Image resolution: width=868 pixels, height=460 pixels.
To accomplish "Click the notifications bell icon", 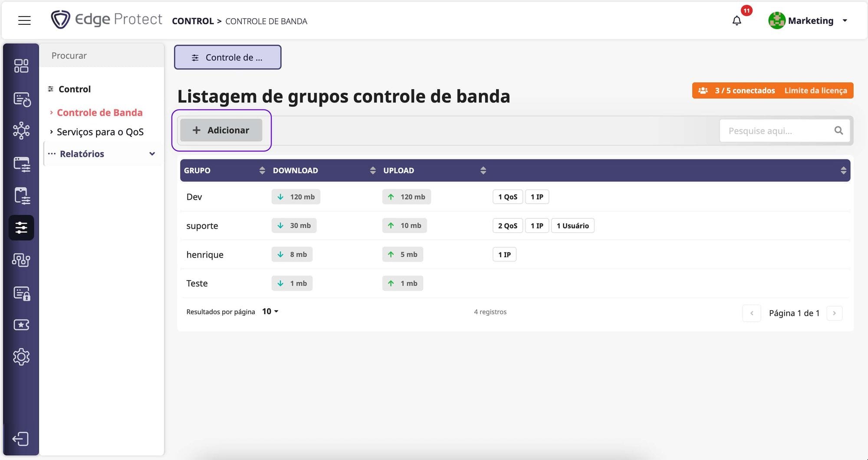I will point(736,20).
